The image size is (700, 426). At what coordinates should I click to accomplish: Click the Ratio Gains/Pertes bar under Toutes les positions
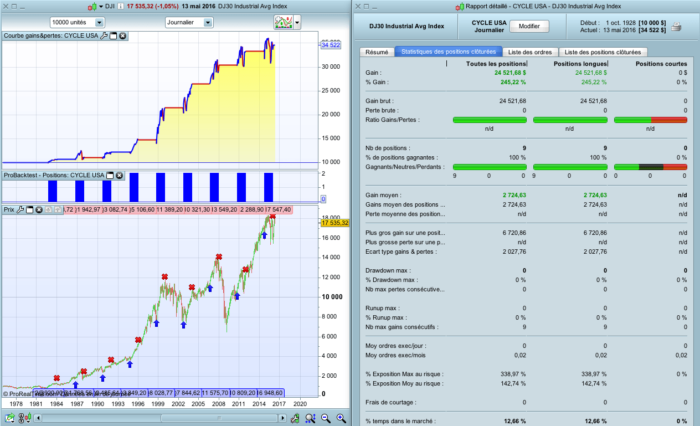click(490, 120)
